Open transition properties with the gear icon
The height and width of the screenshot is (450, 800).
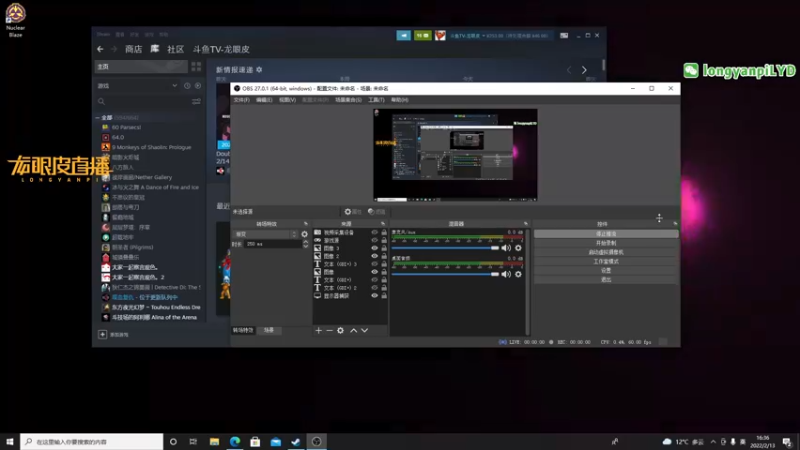tap(305, 234)
